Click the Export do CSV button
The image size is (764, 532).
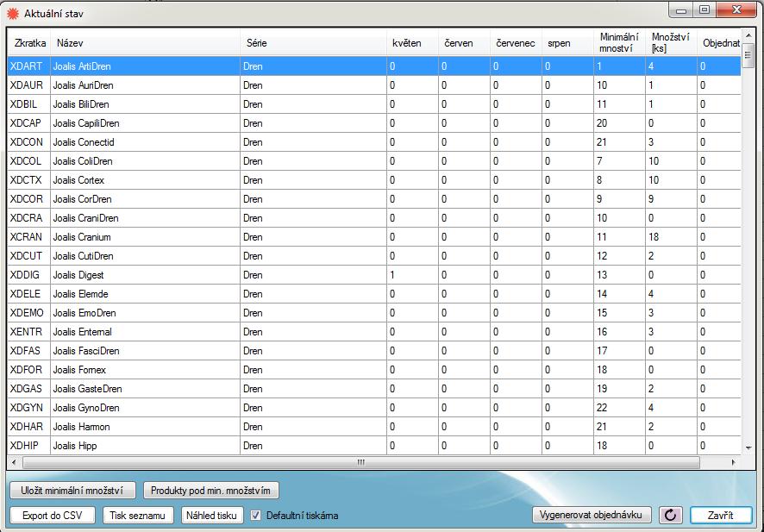click(x=52, y=515)
